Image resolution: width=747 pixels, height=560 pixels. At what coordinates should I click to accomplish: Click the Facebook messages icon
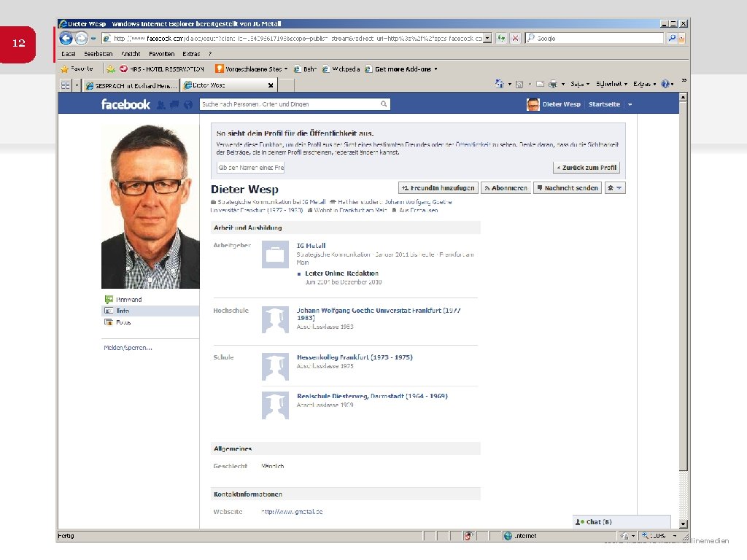tap(174, 105)
